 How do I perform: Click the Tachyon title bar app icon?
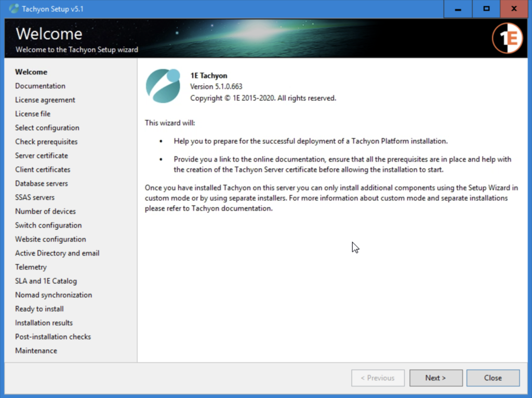click(14, 9)
